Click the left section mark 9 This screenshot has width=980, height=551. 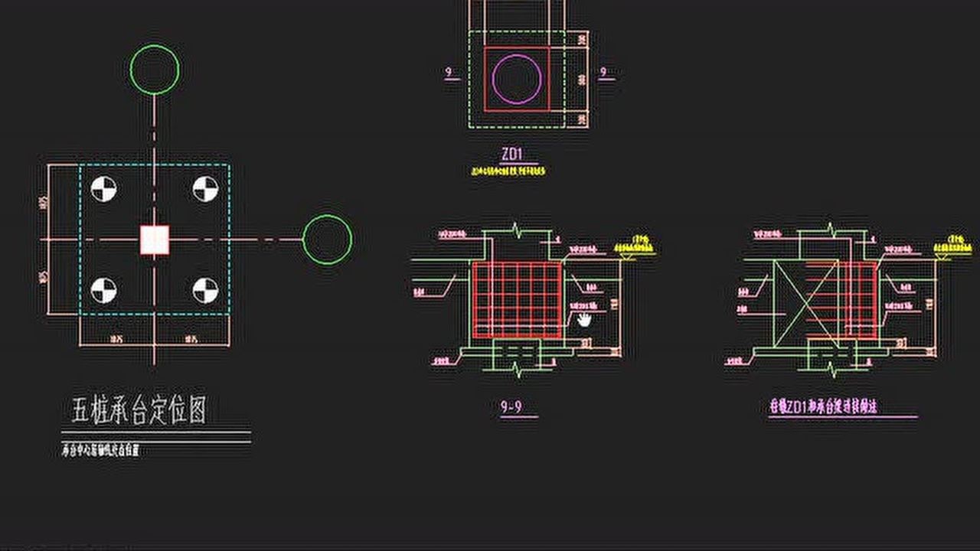click(x=448, y=73)
